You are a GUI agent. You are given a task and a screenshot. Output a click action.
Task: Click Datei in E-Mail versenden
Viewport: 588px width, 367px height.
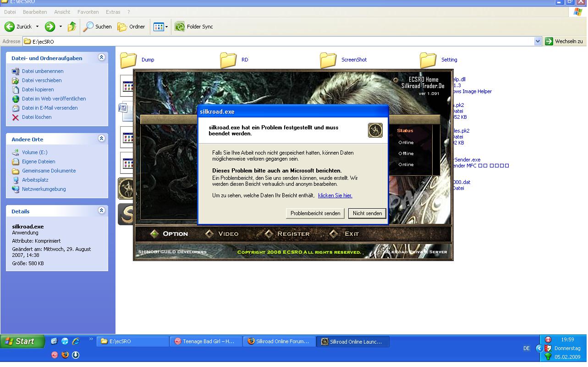coord(49,108)
